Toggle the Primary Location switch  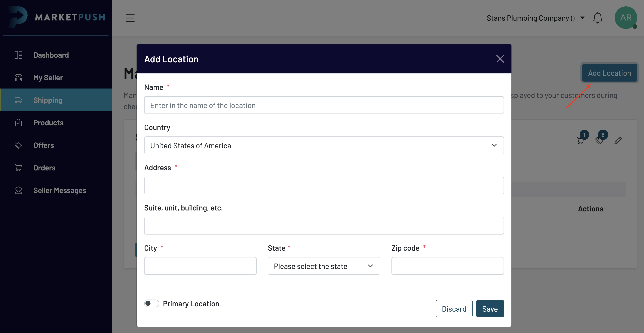tap(152, 303)
